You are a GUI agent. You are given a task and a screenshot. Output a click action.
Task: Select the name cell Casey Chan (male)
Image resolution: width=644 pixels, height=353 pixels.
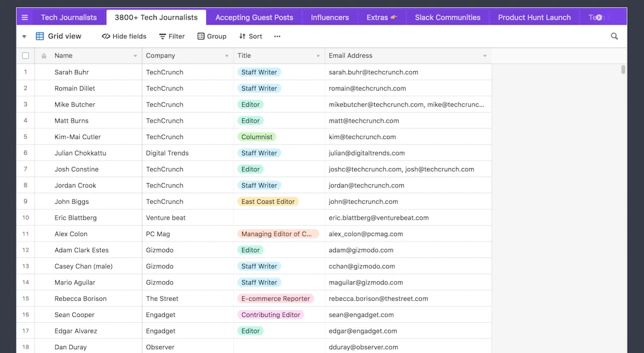[x=88, y=266]
